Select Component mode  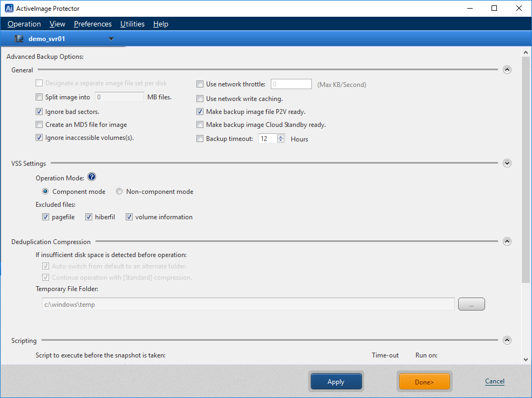tap(45, 192)
